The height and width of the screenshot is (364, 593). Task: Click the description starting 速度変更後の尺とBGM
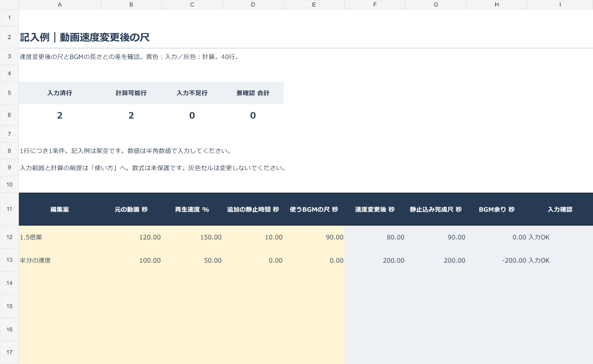pyautogui.click(x=130, y=57)
